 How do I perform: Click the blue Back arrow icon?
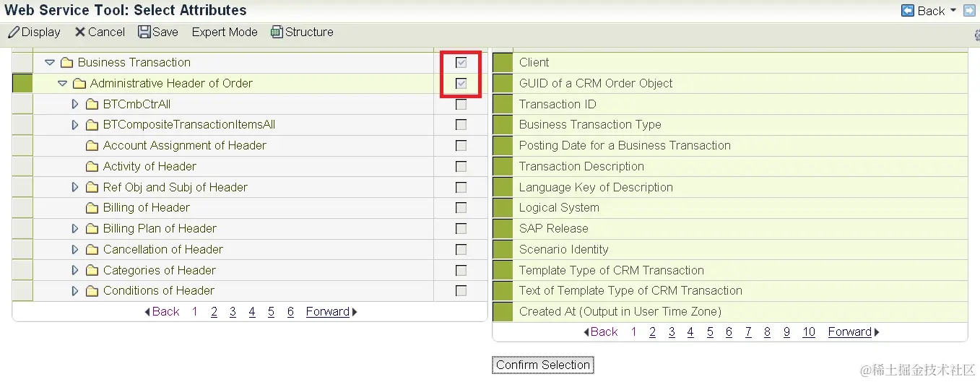pos(908,11)
